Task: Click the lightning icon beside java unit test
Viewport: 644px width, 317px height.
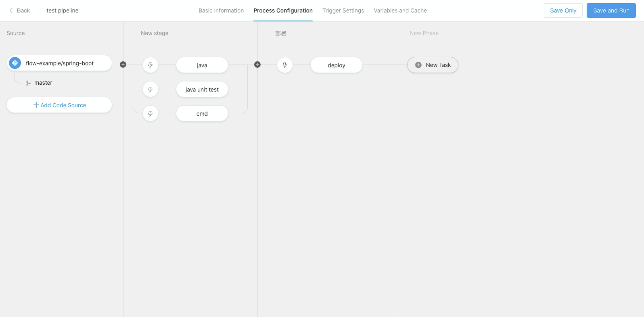Action: (151, 90)
